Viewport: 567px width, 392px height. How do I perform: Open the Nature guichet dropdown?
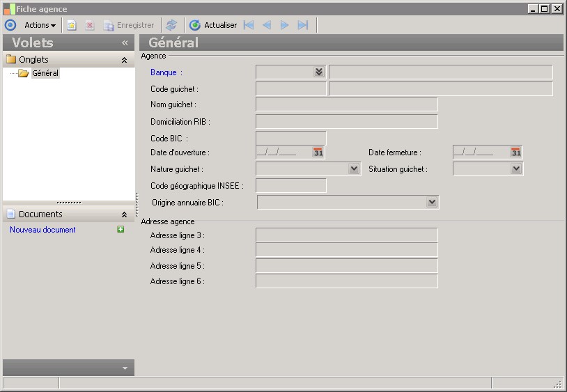[x=354, y=168]
